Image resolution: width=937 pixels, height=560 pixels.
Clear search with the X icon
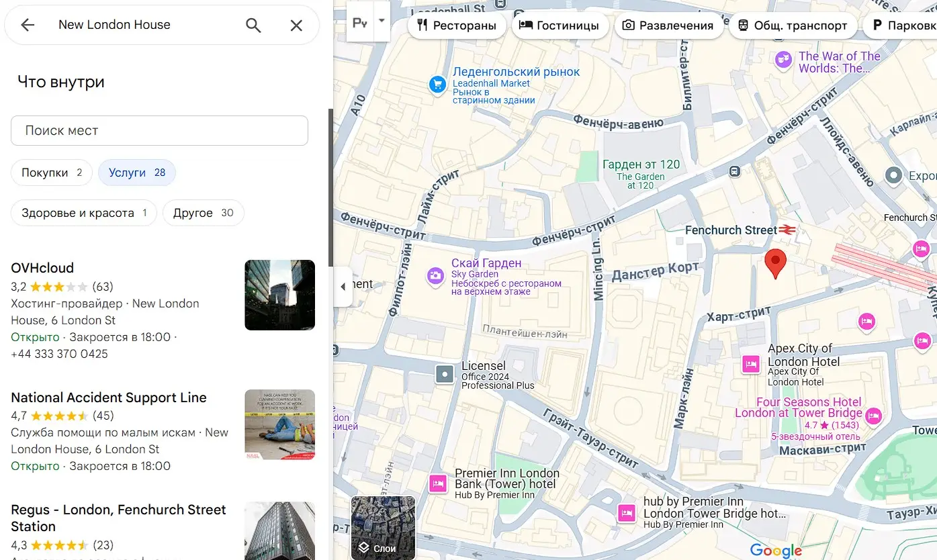click(296, 26)
